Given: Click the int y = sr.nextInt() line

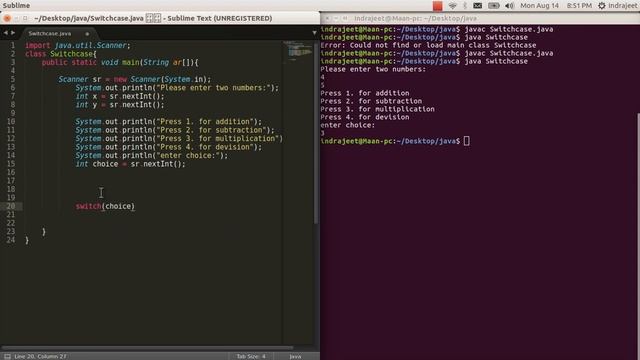Looking at the screenshot, I should 120,104.
